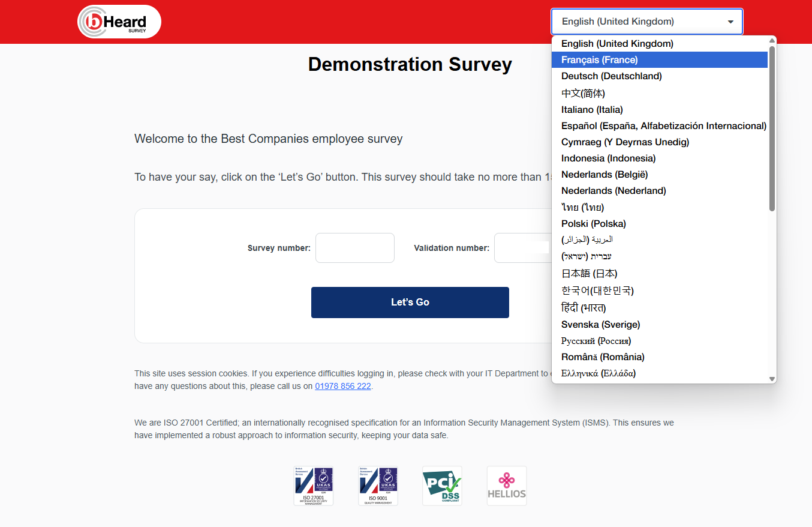Click the HELLIOS logo badge

[x=507, y=486]
